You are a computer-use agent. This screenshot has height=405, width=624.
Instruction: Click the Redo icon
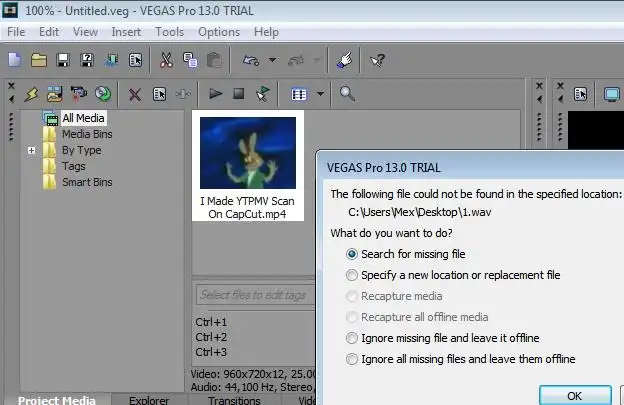point(296,60)
